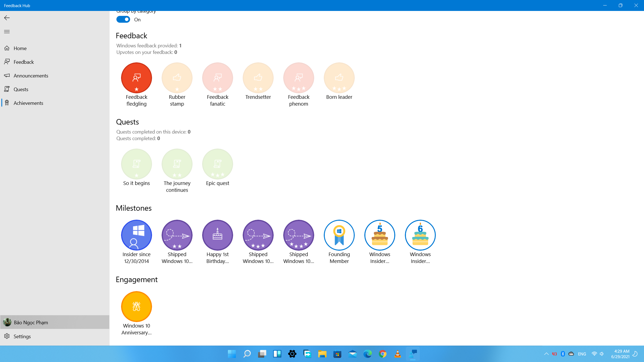
Task: Open the Bluetooth tray icon
Action: (x=563, y=354)
